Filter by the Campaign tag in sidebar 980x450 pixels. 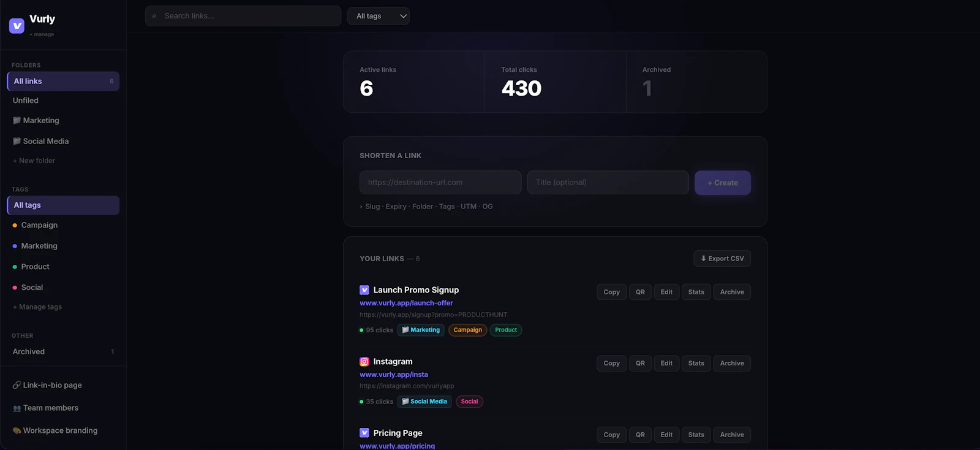click(x=63, y=225)
